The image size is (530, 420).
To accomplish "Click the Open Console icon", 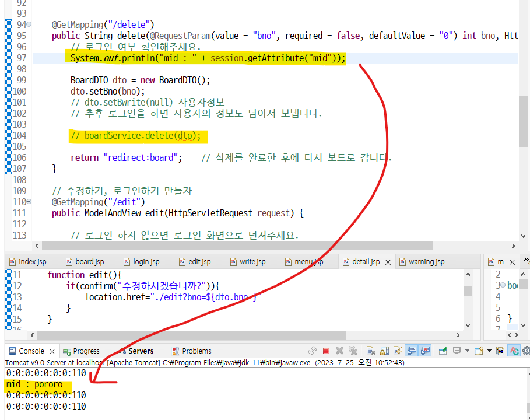I will coord(479,351).
